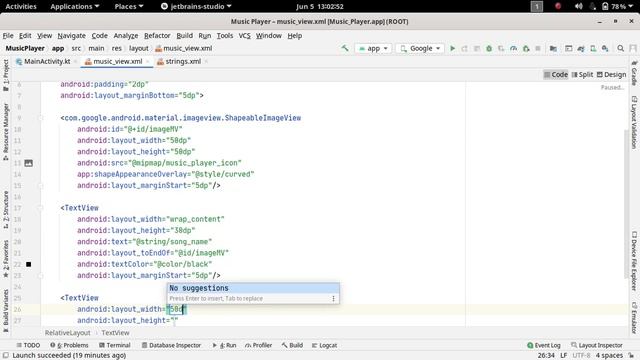The image size is (640, 360).
Task: Open the jetbrains-studio app menu
Action: pyautogui.click(x=196, y=6)
